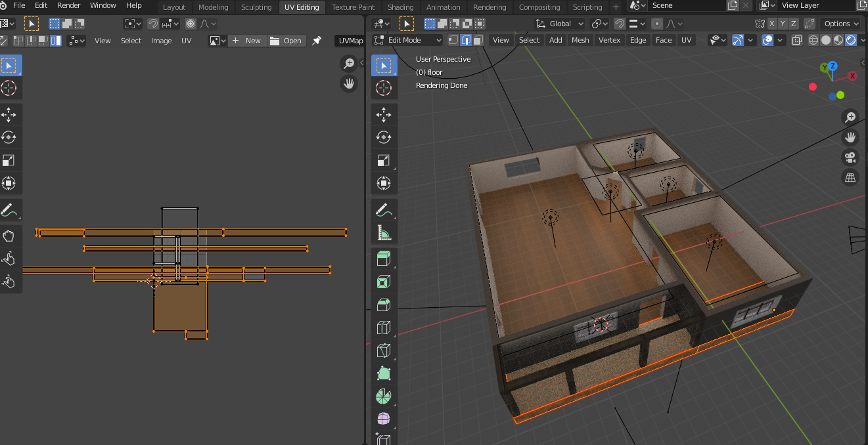Choose the Bevel tool
The width and height of the screenshot is (868, 445).
[x=384, y=305]
